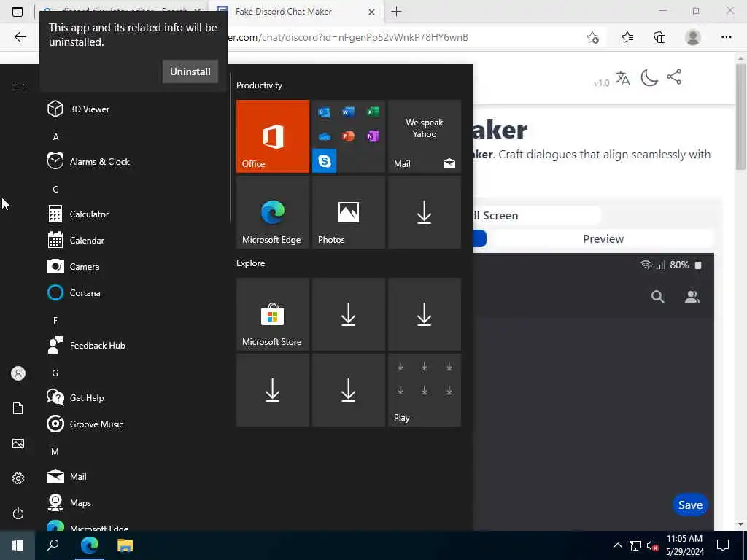Screen dimensions: 747x560
Task: Open the user account icon in Start sidebar
Action: pyautogui.click(x=18, y=373)
